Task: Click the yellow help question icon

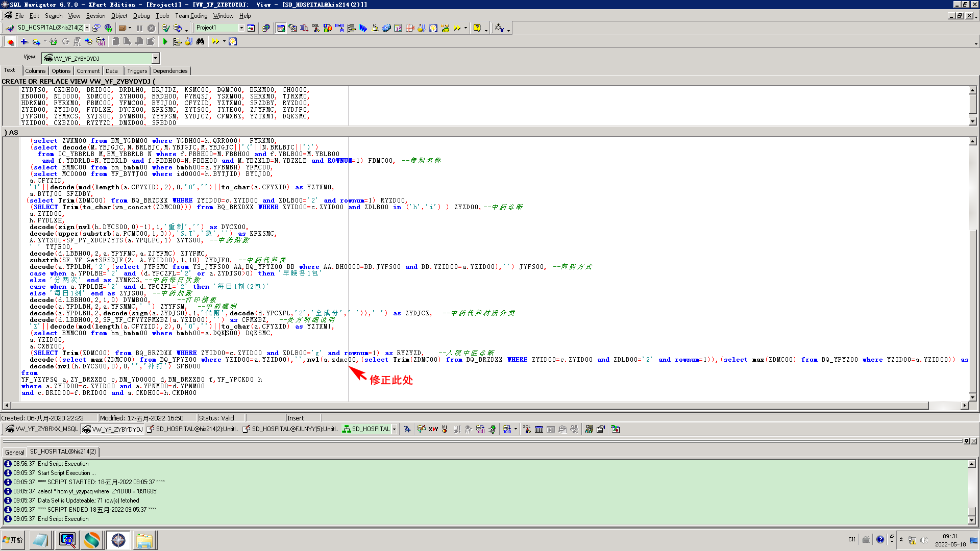Action: click(x=477, y=28)
